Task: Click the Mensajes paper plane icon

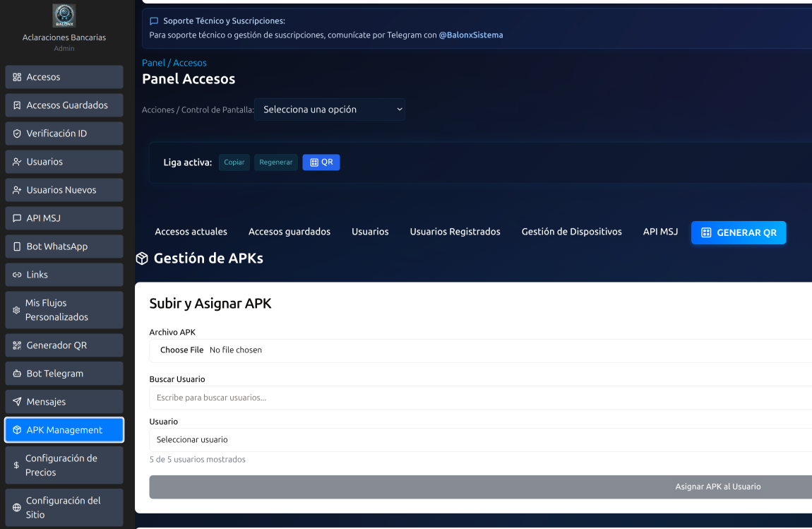Action: coord(17,402)
